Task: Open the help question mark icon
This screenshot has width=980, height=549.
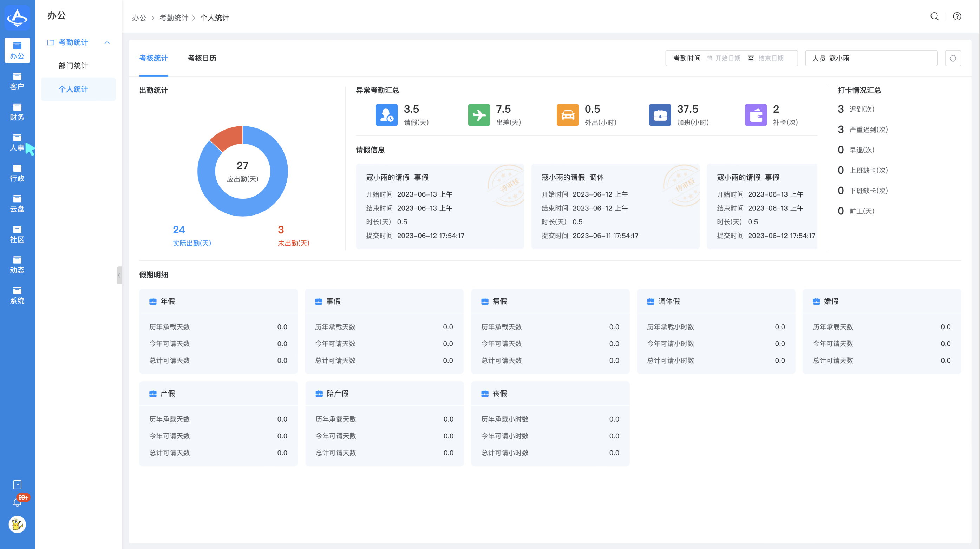Action: 957,16
